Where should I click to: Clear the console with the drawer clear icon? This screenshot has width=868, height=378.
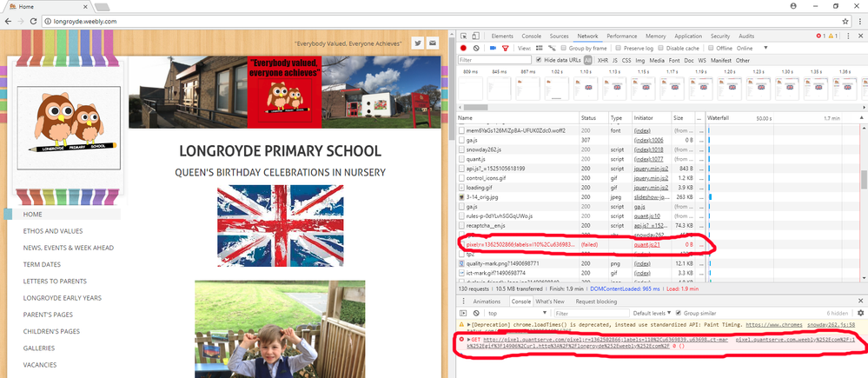[476, 313]
